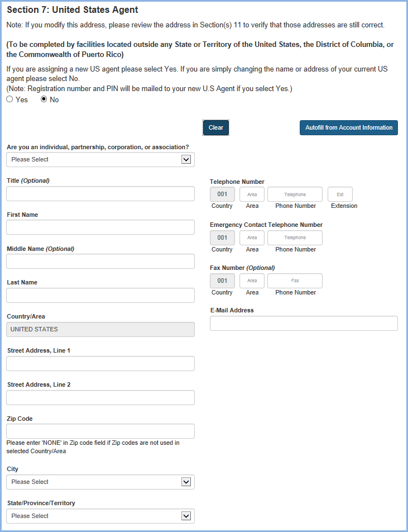Open the City dropdown

tap(100, 482)
